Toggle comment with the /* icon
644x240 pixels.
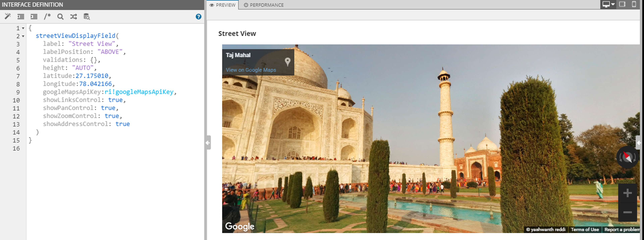(47, 16)
